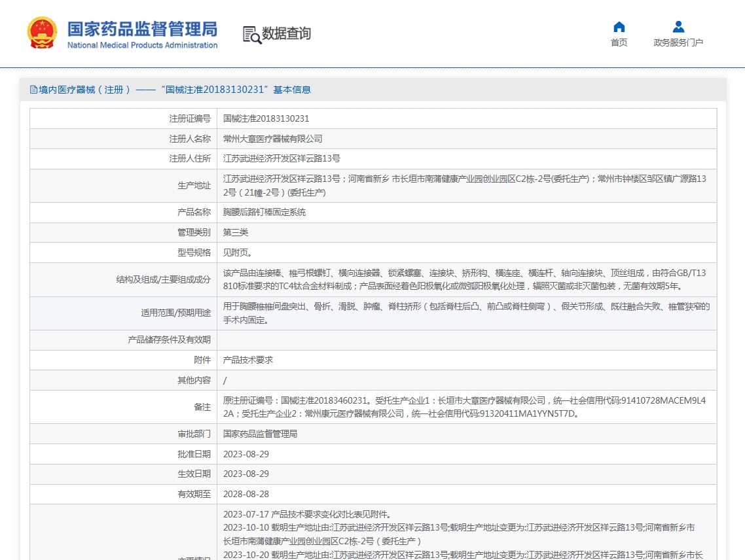Select effective date 2023-08-29 in 生效日期 row
This screenshot has height=560, width=745.
point(246,474)
